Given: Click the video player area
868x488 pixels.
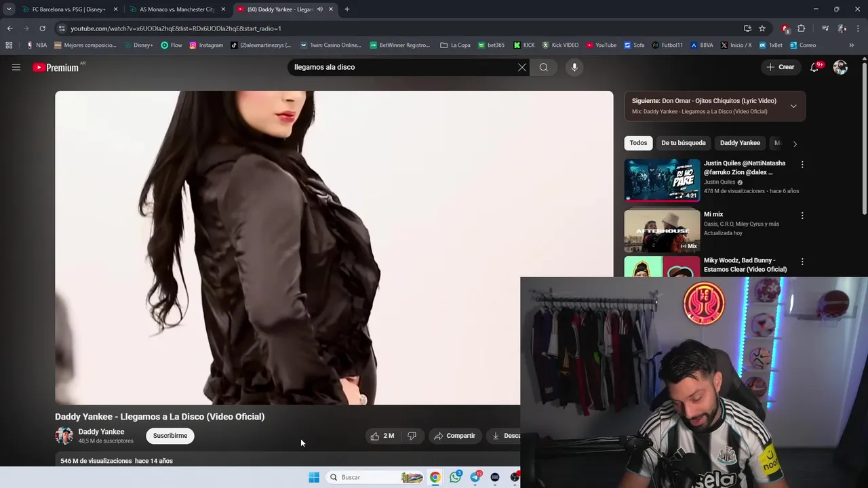Looking at the screenshot, I should (x=334, y=247).
